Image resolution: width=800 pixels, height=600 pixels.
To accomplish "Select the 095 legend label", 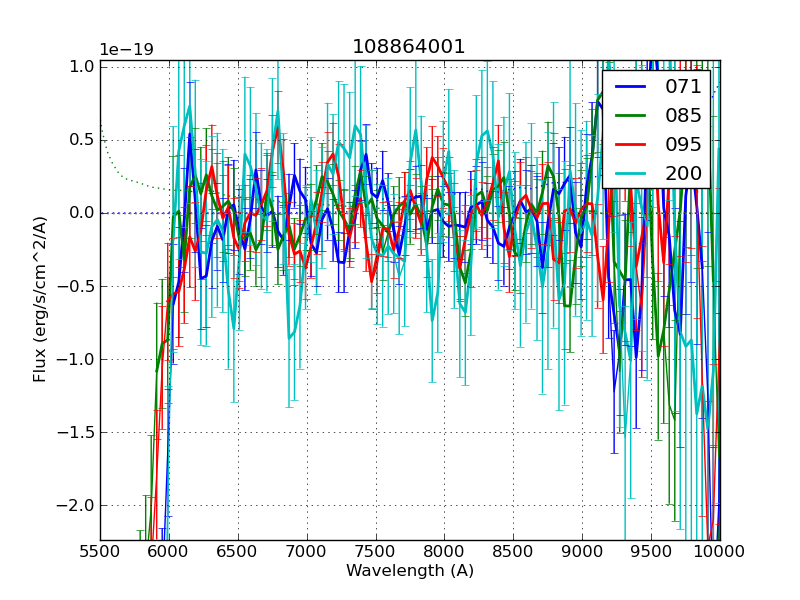I will (x=683, y=144).
